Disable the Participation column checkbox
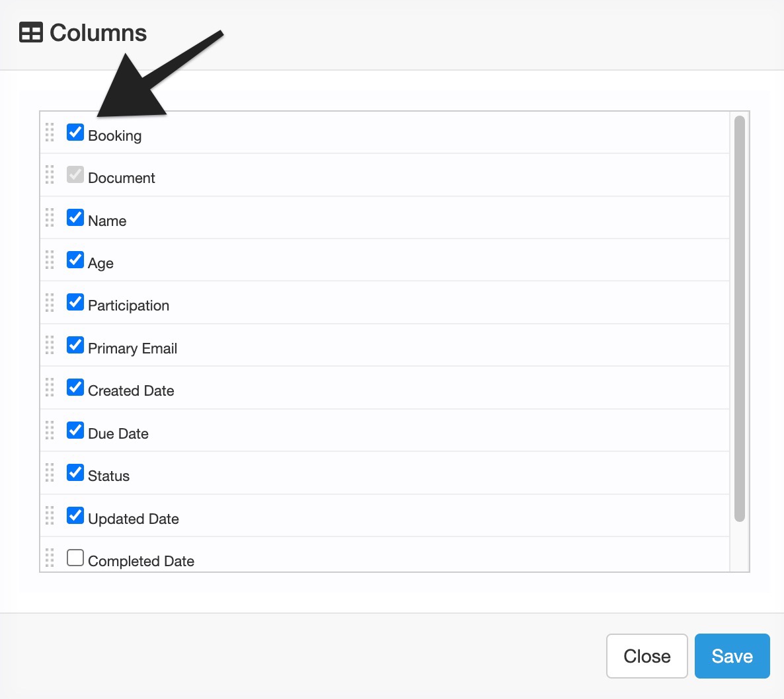 pyautogui.click(x=75, y=303)
